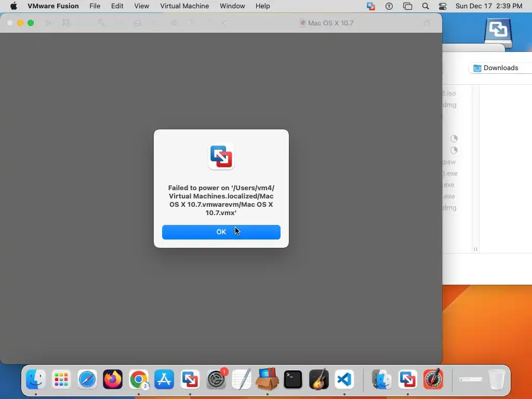This screenshot has width=532, height=399.
Task: Minimize the VMware window with the yellow button
Action: [20, 23]
